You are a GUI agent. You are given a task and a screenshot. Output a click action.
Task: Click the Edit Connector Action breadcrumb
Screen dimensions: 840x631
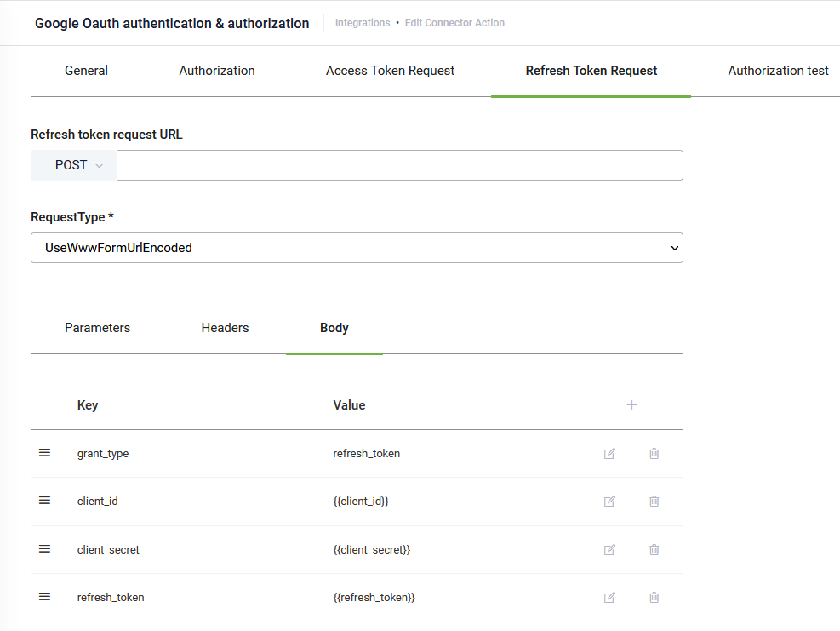(454, 23)
